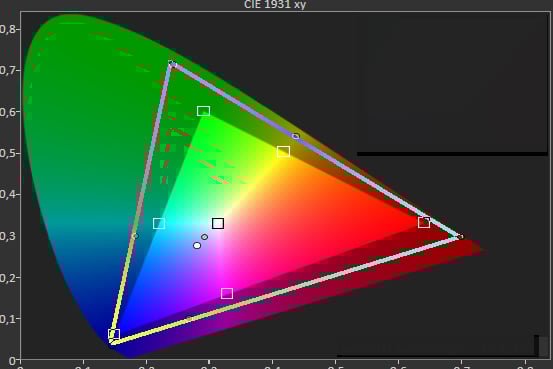Click the 0,1 label on the y-axis

7,319
